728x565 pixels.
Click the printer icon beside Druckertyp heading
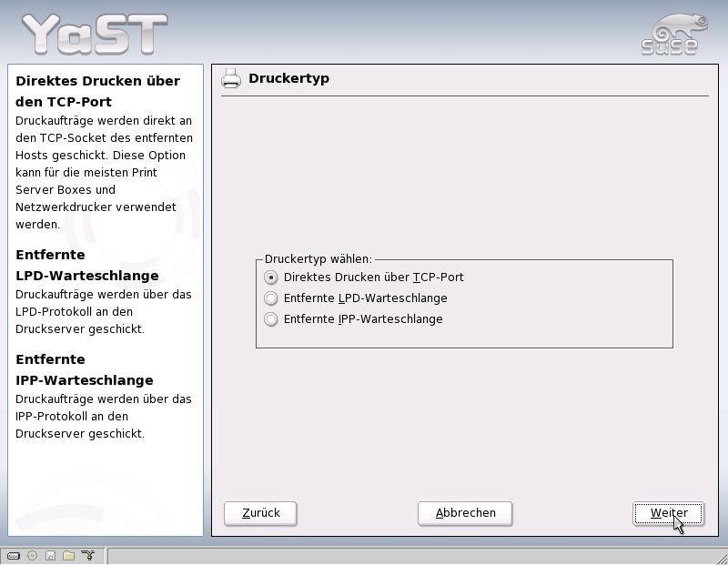tap(231, 78)
